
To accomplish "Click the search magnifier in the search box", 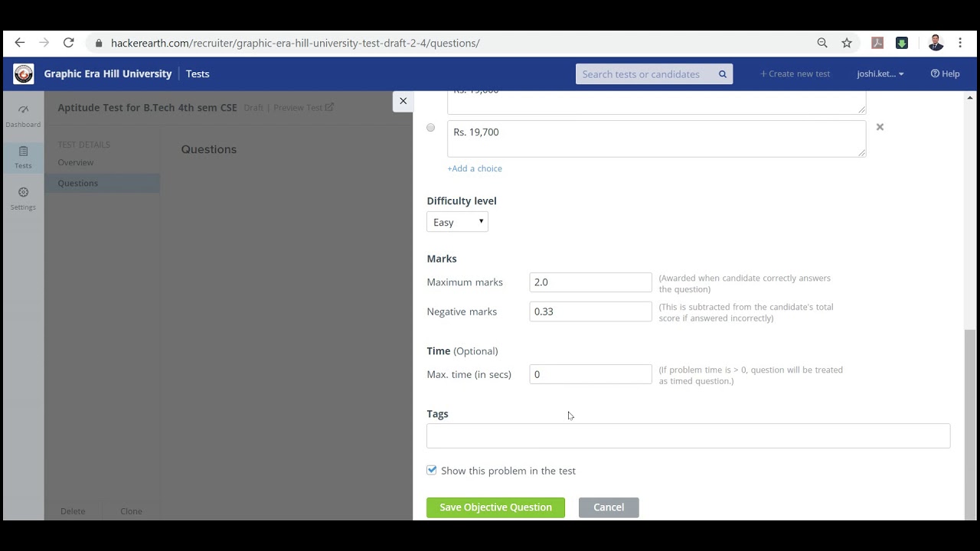I will (722, 74).
